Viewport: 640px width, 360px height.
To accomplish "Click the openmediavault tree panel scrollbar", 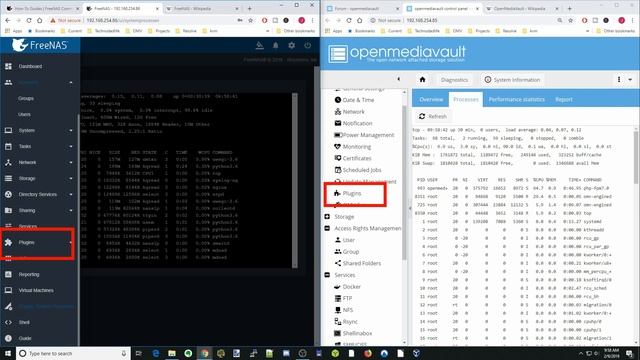I will (x=404, y=182).
